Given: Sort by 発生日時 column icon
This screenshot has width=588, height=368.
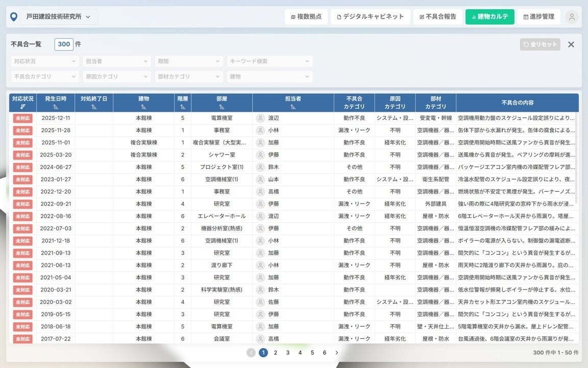Looking at the screenshot, I should pyautogui.click(x=56, y=107).
